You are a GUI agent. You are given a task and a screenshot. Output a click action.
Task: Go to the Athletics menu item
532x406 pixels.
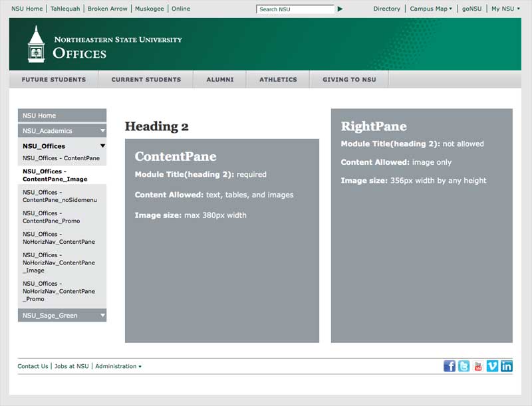pos(278,79)
